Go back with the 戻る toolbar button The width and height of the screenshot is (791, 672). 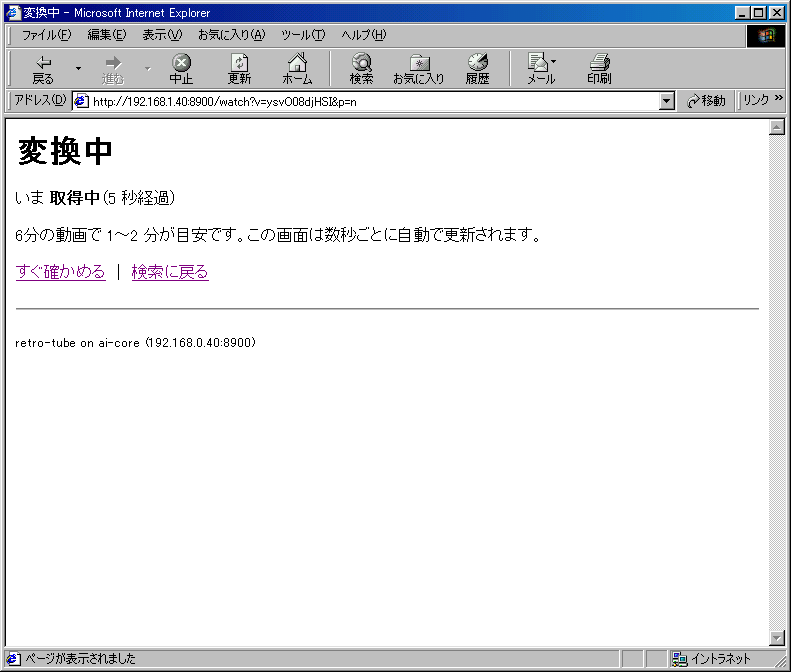pos(43,69)
